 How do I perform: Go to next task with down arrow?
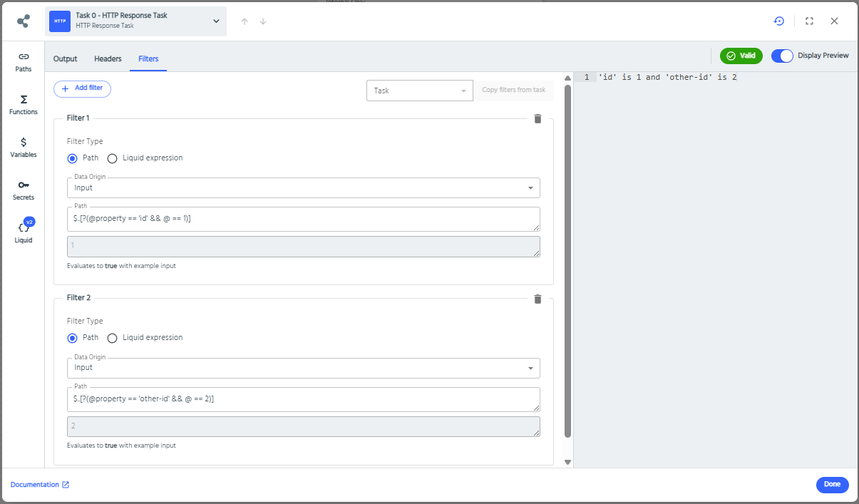(x=263, y=21)
